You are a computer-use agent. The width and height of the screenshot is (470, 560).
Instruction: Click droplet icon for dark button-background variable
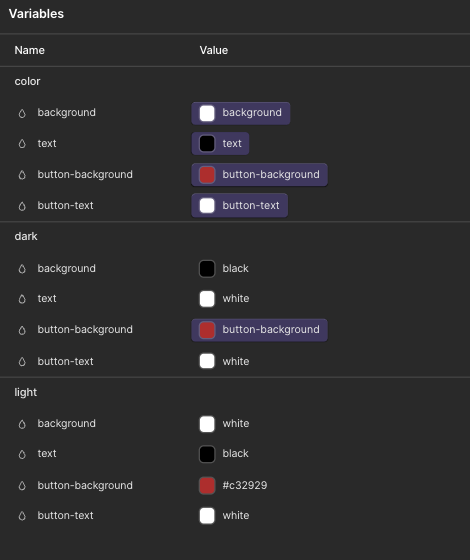coord(22,330)
